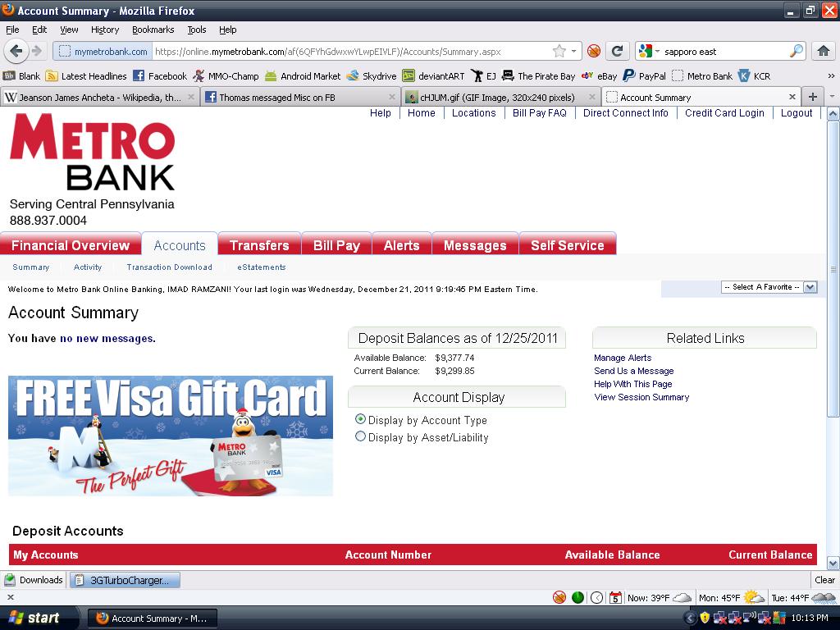Open the Facebook bookmark

[160, 76]
